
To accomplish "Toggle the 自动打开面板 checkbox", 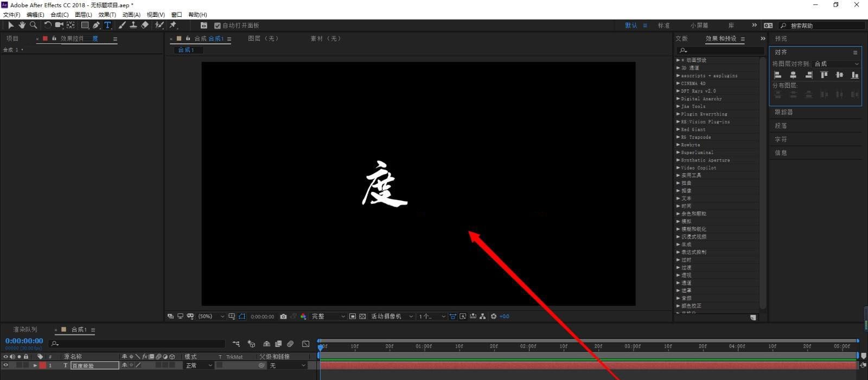I will 217,25.
